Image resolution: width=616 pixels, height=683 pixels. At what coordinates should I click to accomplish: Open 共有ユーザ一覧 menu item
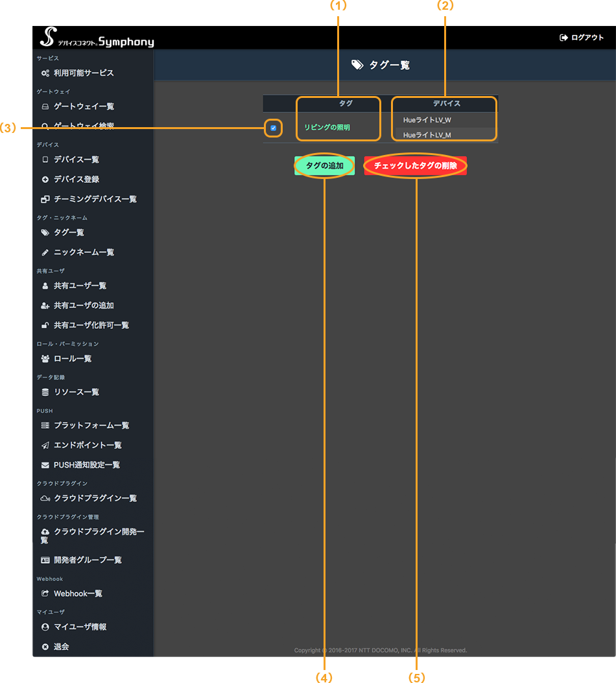pos(80,286)
